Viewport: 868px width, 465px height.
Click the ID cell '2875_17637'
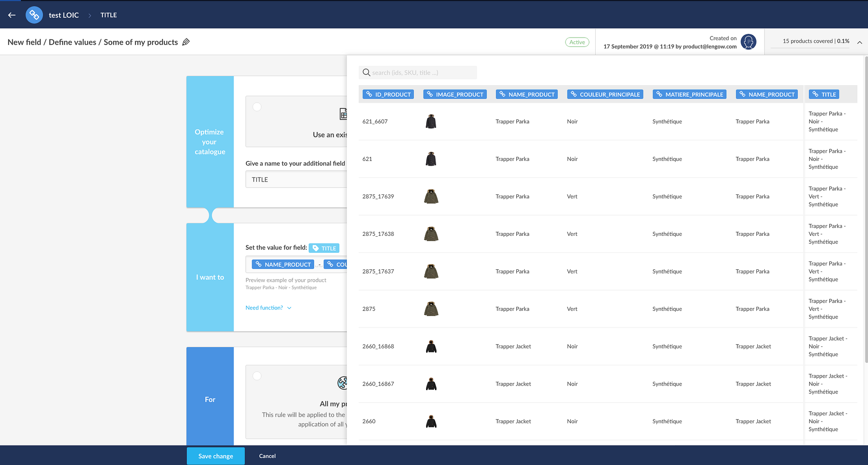coord(378,271)
